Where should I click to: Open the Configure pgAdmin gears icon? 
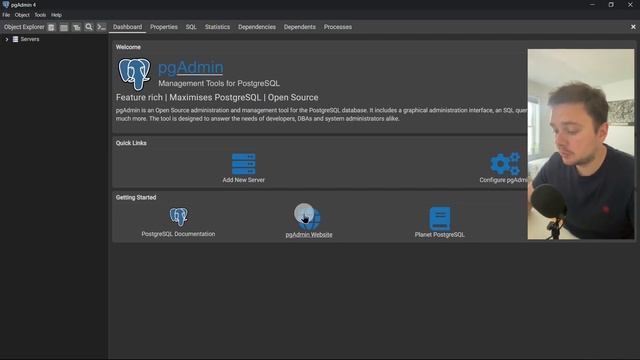click(505, 164)
